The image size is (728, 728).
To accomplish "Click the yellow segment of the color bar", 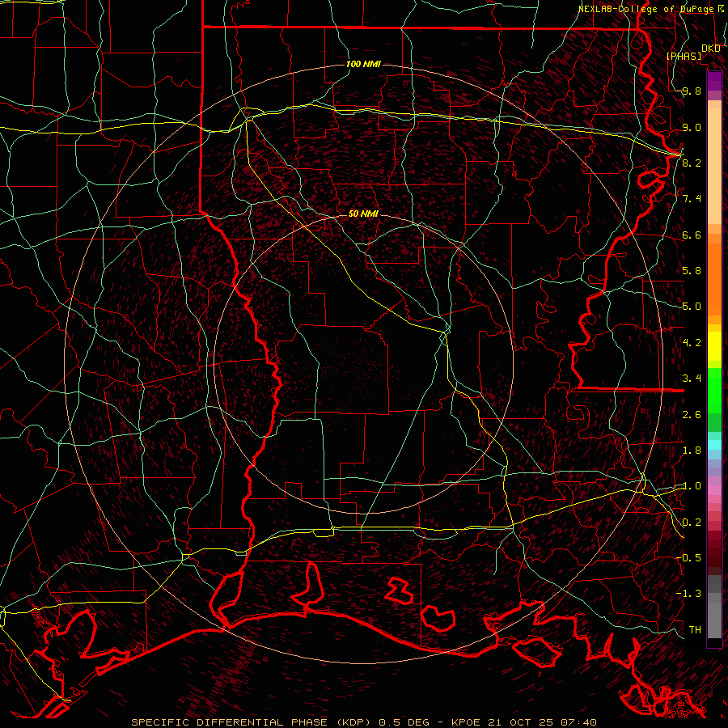I will (714, 346).
